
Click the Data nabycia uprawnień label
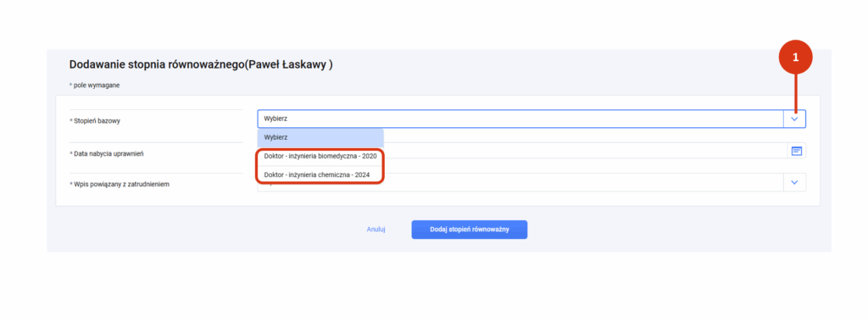tap(109, 153)
